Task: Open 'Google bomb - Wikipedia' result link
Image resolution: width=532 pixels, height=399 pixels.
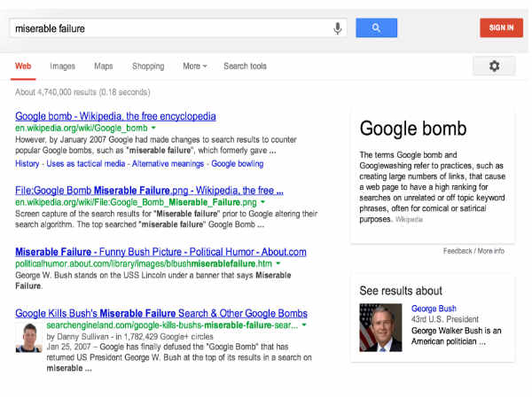Action: pyautogui.click(x=115, y=116)
